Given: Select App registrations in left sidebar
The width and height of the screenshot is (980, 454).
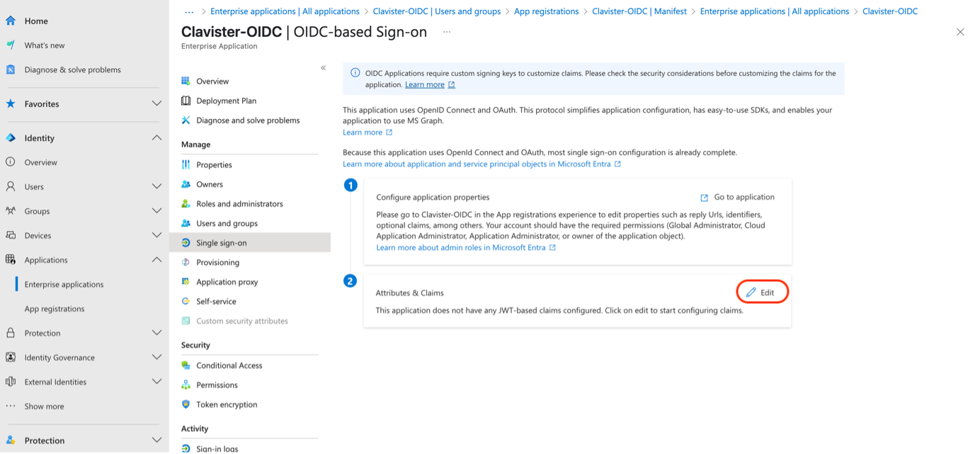Looking at the screenshot, I should pyautogui.click(x=55, y=309).
